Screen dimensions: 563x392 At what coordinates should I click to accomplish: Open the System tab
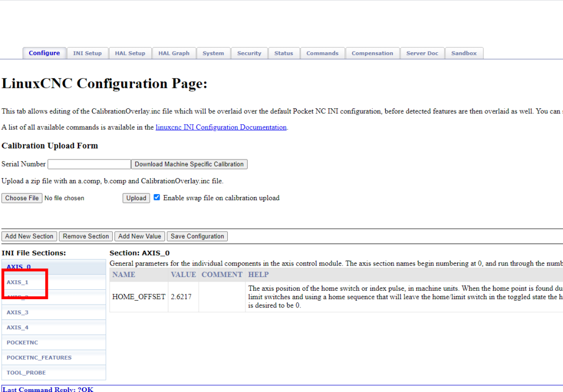point(213,53)
